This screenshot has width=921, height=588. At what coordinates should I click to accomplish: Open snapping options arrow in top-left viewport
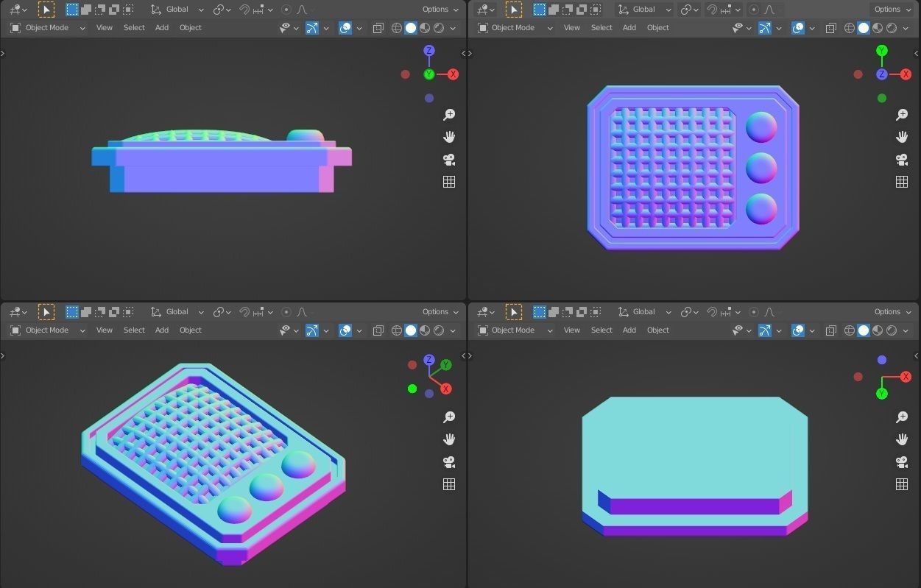[270, 10]
